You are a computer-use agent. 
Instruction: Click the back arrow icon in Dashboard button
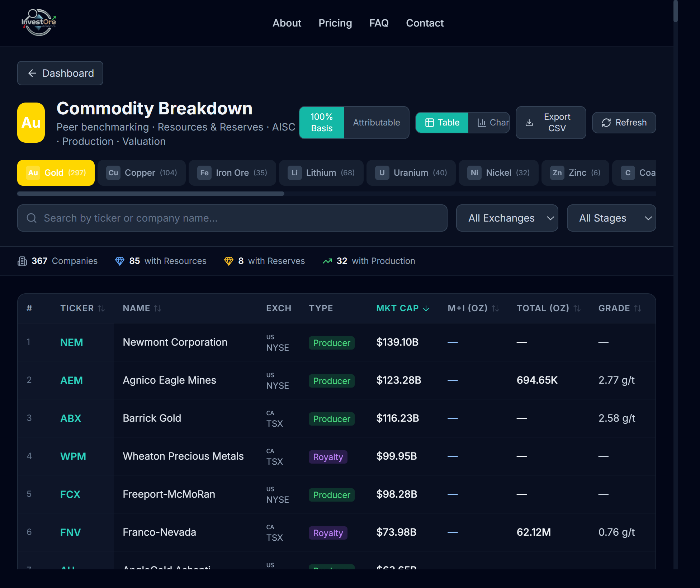32,73
